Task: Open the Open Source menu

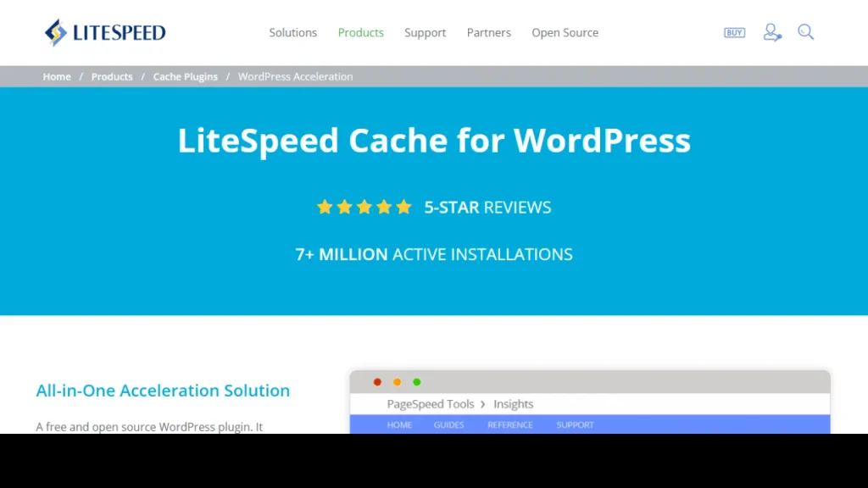Action: pyautogui.click(x=565, y=33)
